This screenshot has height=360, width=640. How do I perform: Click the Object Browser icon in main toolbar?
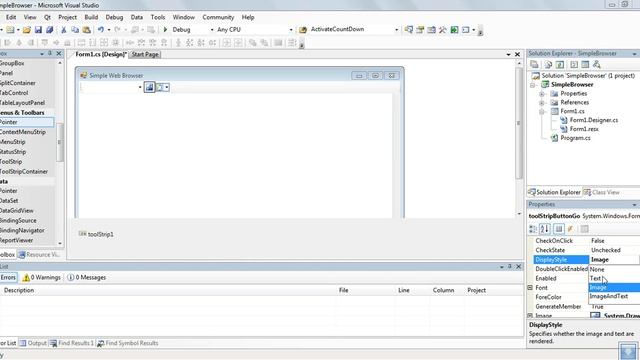click(x=431, y=30)
